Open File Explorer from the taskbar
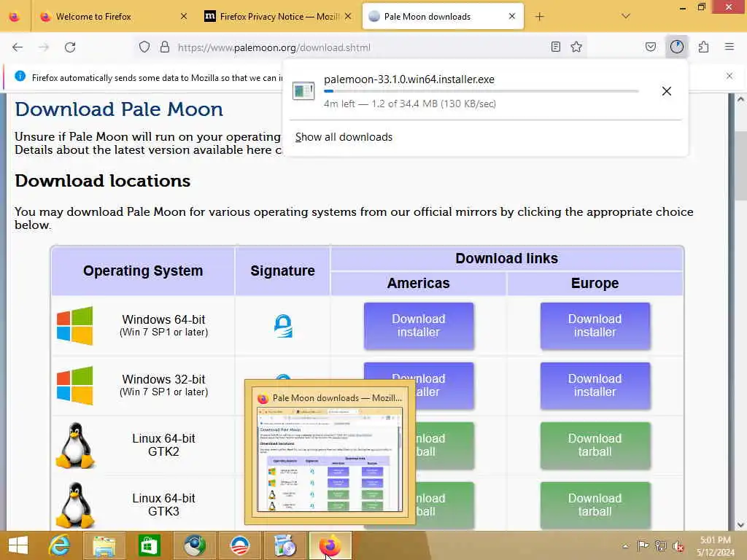The width and height of the screenshot is (747, 560). point(104,545)
